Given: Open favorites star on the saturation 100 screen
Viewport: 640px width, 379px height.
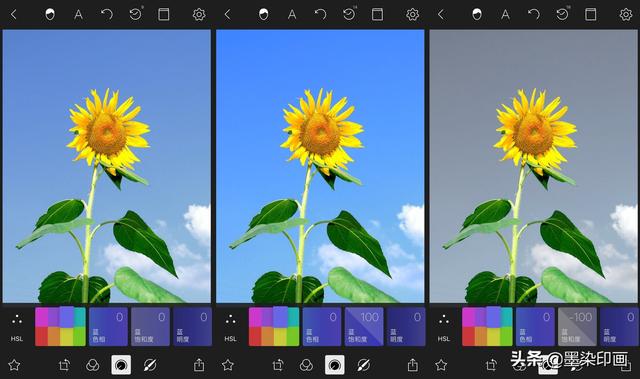Looking at the screenshot, I should 228,365.
